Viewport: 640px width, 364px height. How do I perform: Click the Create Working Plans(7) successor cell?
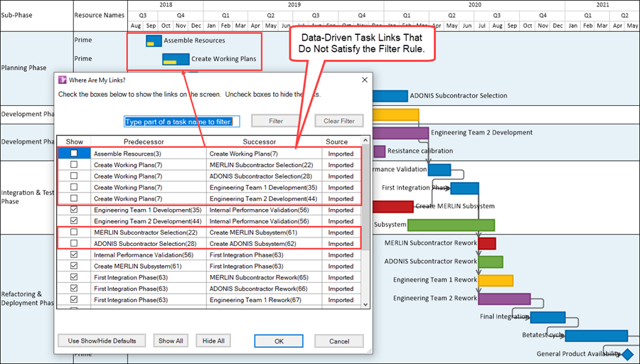pyautogui.click(x=264, y=154)
